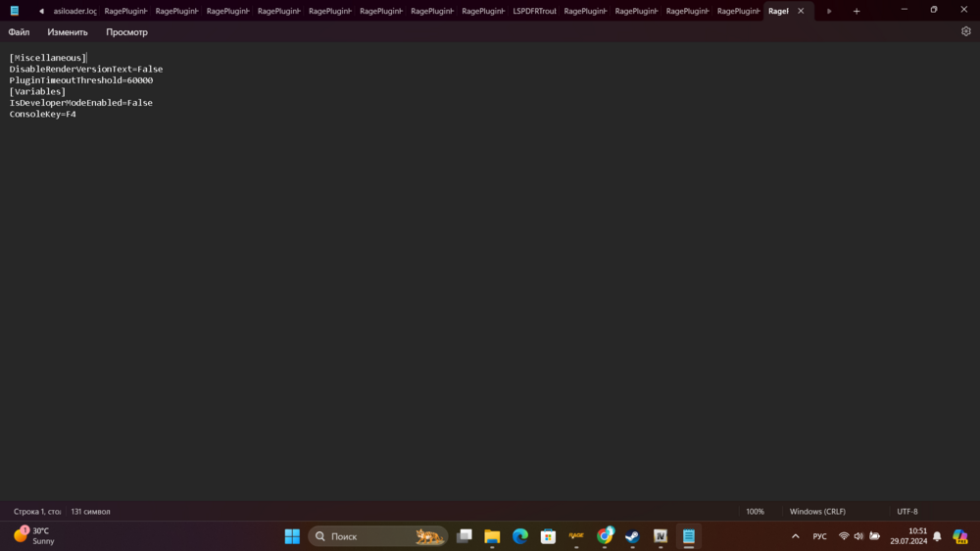Click the Windows (CRLF) line ending

[x=817, y=511]
